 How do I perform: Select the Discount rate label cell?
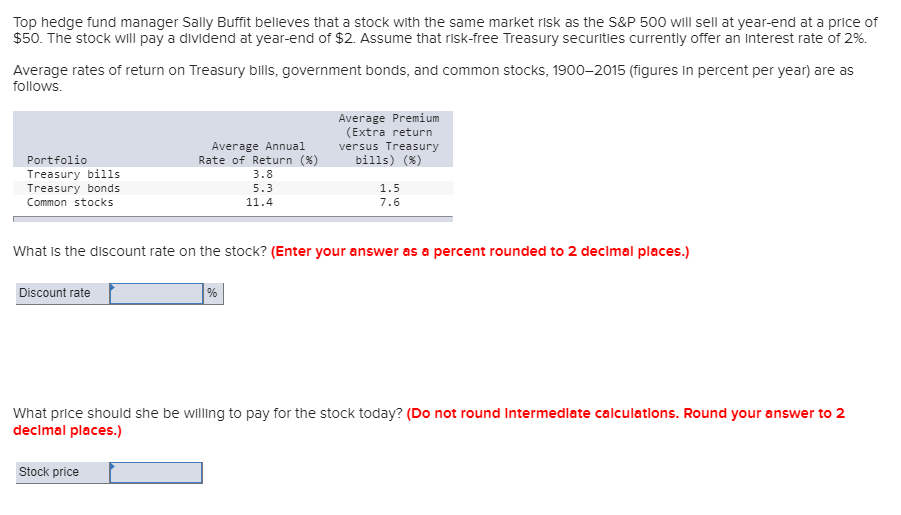pyautogui.click(x=55, y=293)
